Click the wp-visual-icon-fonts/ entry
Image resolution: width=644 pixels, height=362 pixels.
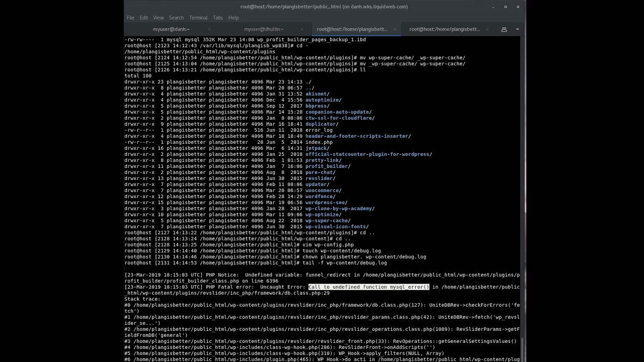tap(337, 227)
